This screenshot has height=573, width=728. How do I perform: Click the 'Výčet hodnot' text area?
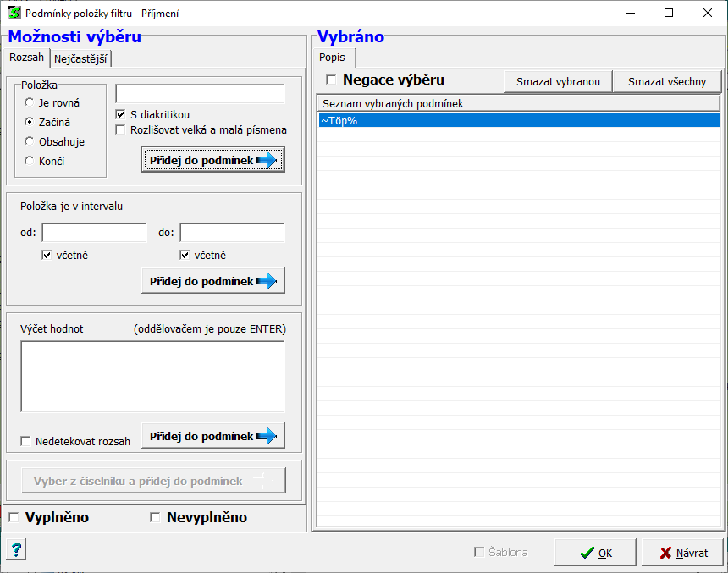(x=152, y=376)
